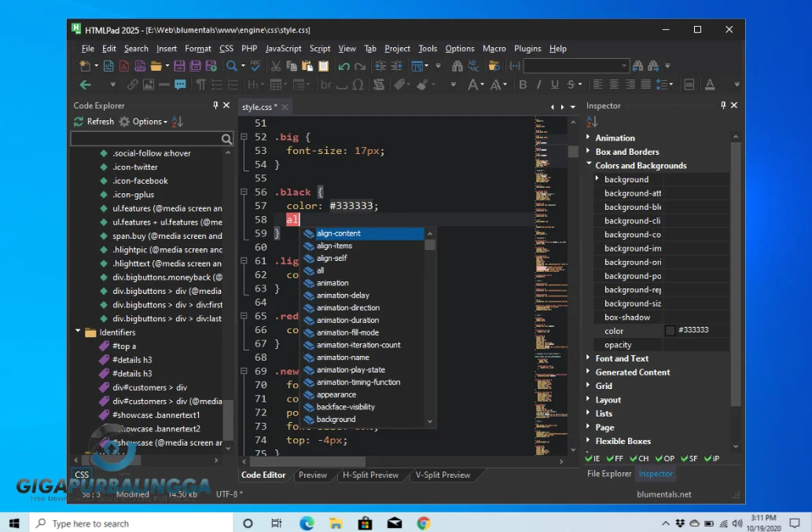Expand the Font and Text category
The height and width of the screenshot is (532, 812).
(x=588, y=358)
